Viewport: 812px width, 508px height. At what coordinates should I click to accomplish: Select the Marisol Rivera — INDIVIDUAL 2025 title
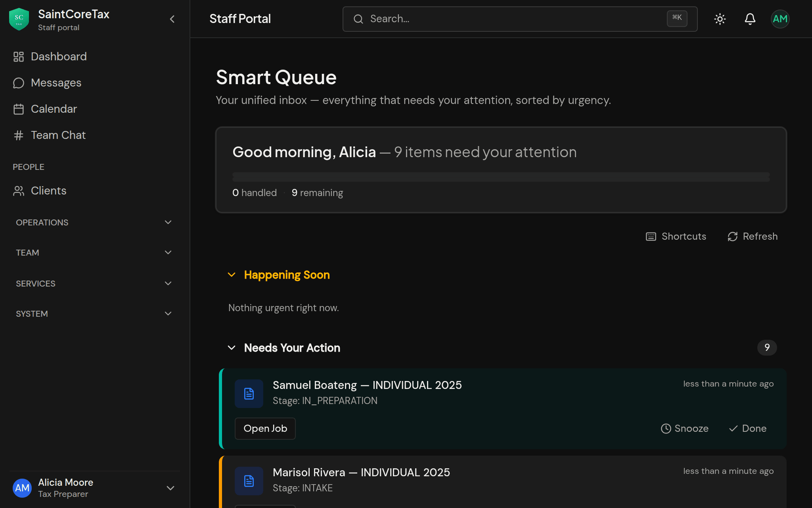tap(361, 472)
